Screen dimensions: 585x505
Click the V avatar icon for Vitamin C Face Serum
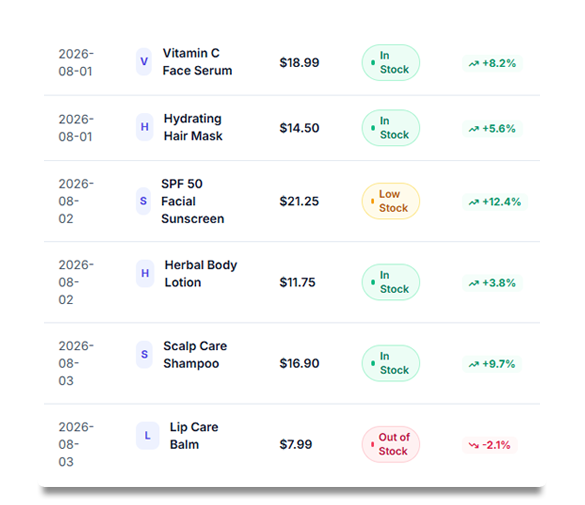pyautogui.click(x=144, y=62)
